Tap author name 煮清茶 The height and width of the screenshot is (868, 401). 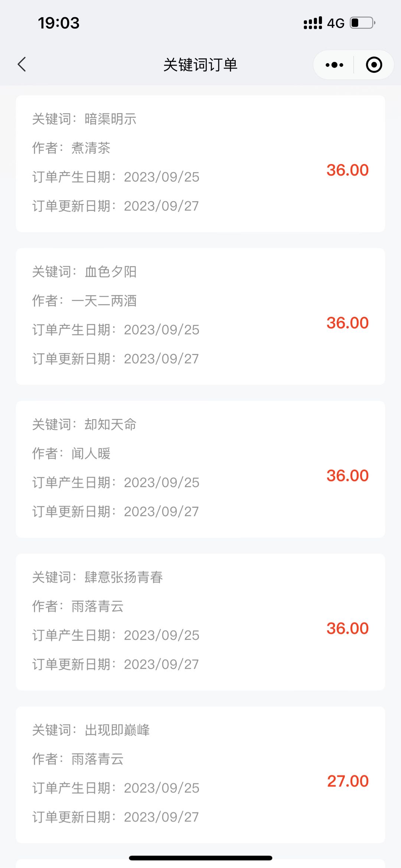[x=91, y=148]
